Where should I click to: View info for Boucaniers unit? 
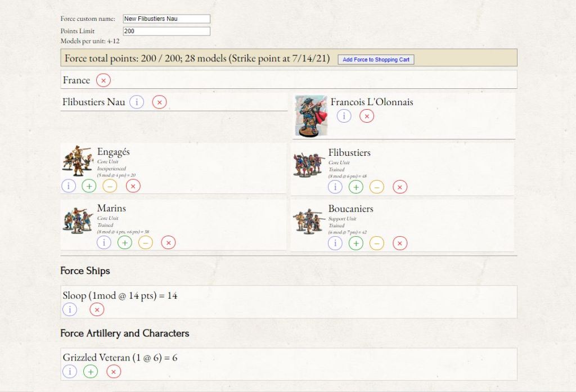pyautogui.click(x=335, y=243)
